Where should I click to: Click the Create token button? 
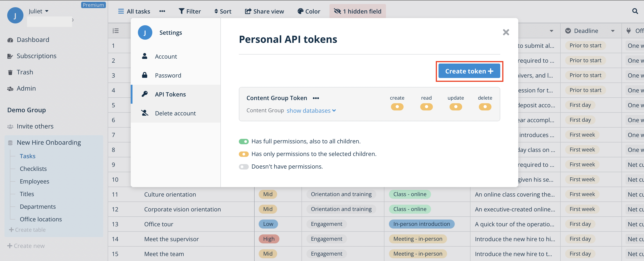[469, 71]
